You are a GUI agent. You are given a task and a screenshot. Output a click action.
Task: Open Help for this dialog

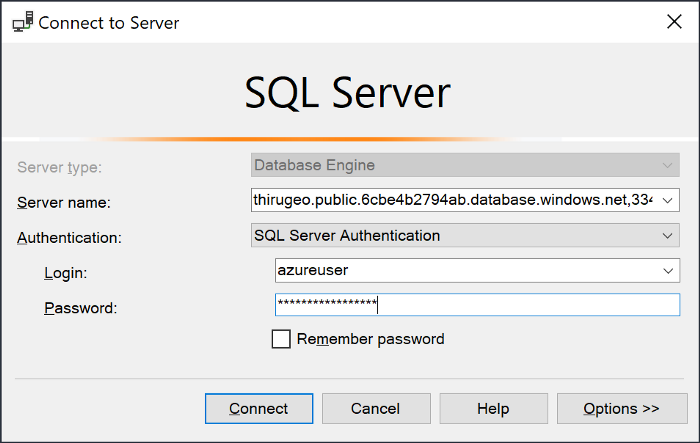tap(493, 409)
